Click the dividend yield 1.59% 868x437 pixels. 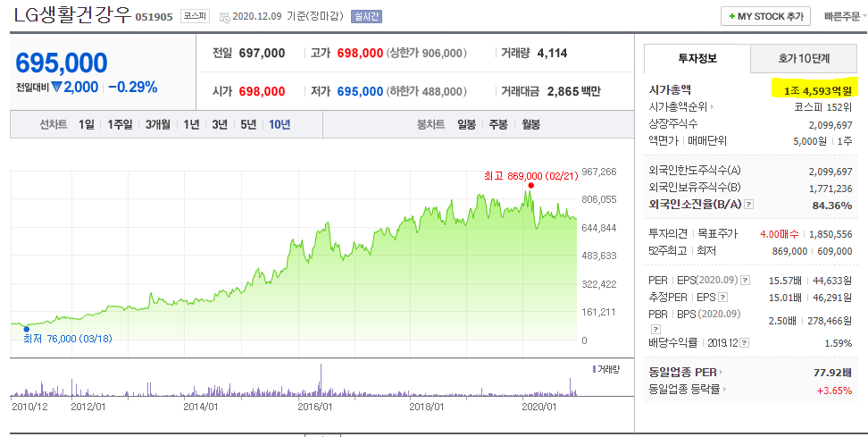click(839, 343)
